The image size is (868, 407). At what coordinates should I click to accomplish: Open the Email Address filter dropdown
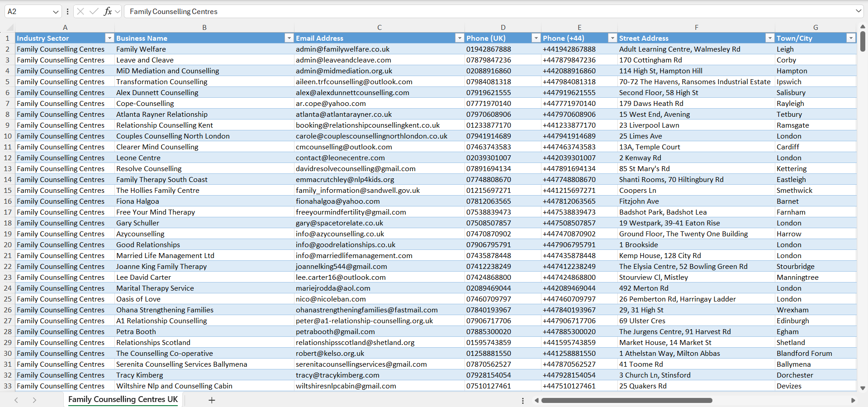pos(459,38)
